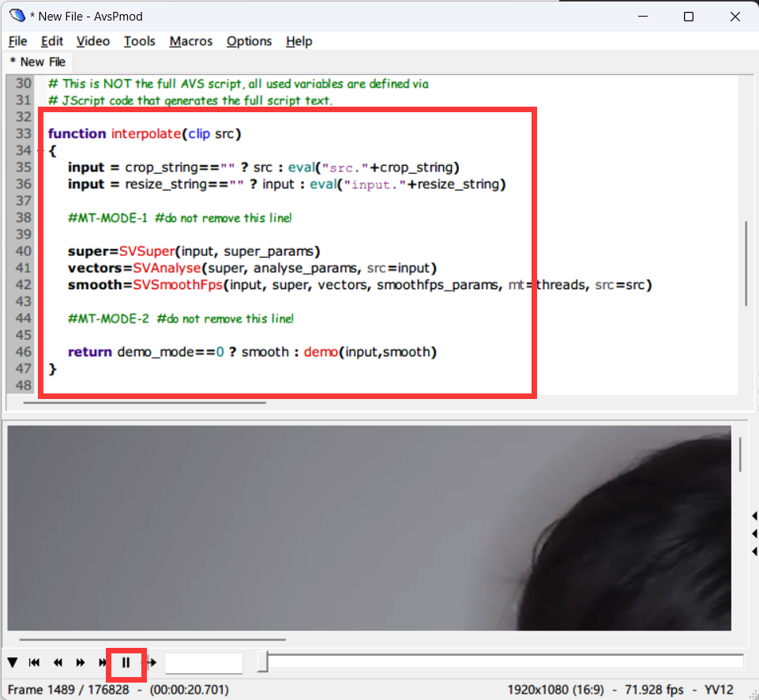Click the 'JScript code' comment on line 31
Screen dimensions: 759x700
190,100
